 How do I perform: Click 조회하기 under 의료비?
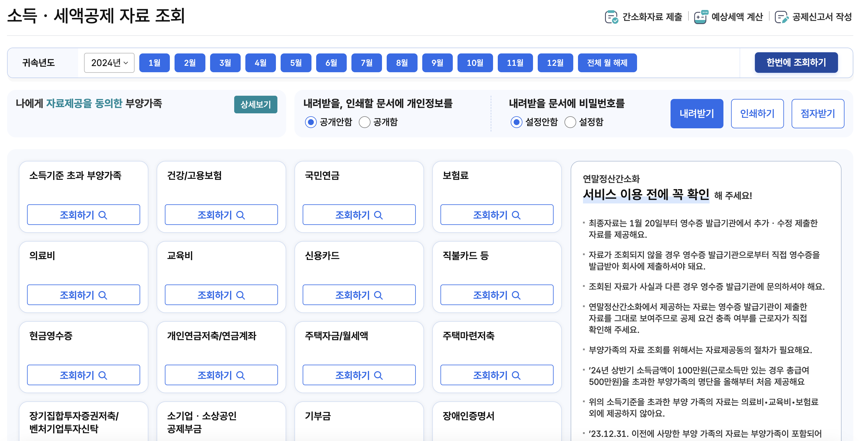point(83,295)
